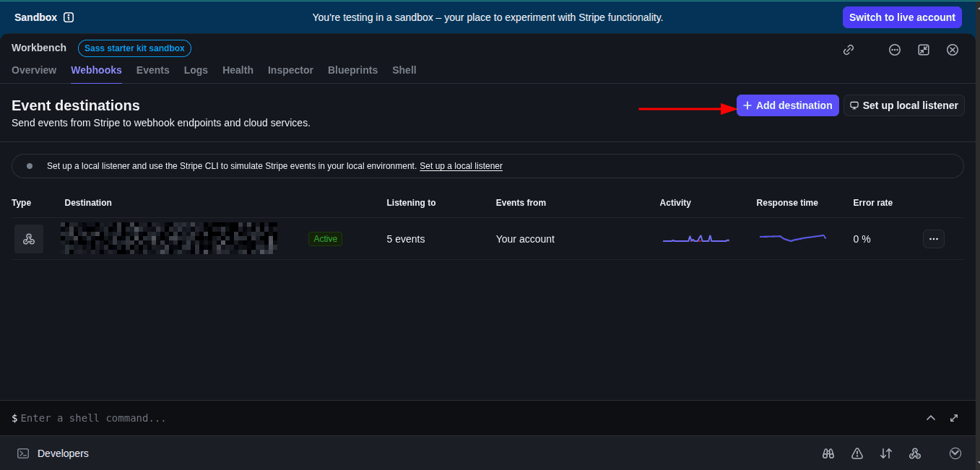Click the Developers label
Screen dimensions: 980x470
tap(63, 453)
